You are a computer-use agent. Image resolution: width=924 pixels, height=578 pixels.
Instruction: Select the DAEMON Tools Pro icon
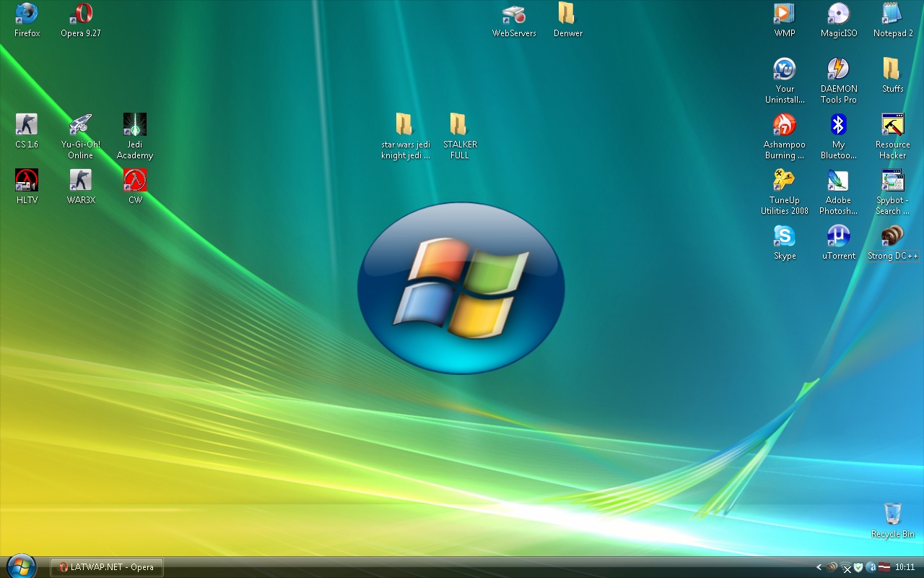[839, 81]
